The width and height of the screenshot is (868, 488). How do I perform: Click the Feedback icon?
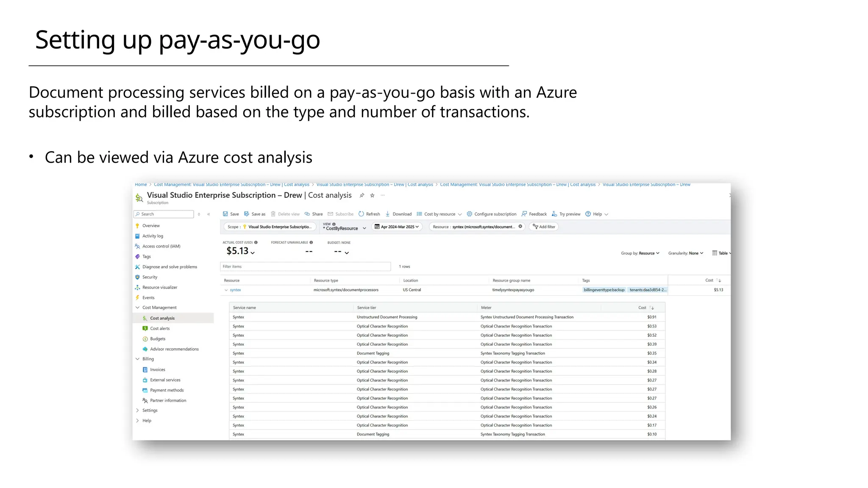524,214
